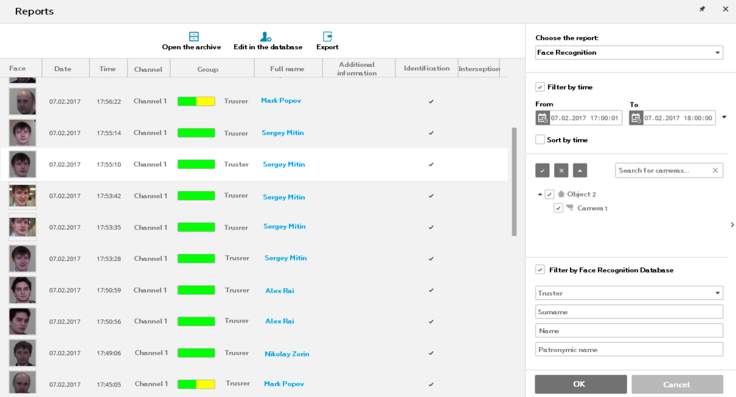Click the Export icon

(327, 36)
